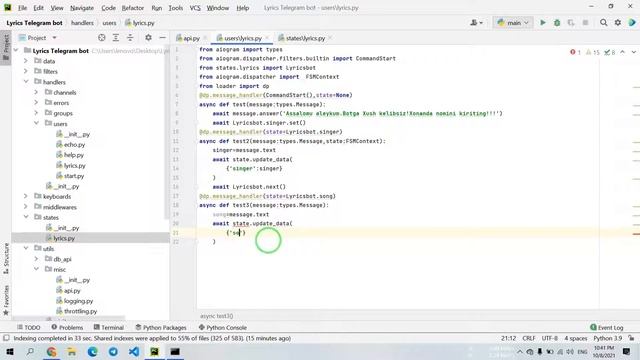Viewport: 640px width, 360px height.
Task: Open Windows Start menu
Action: pyautogui.click(x=10, y=351)
